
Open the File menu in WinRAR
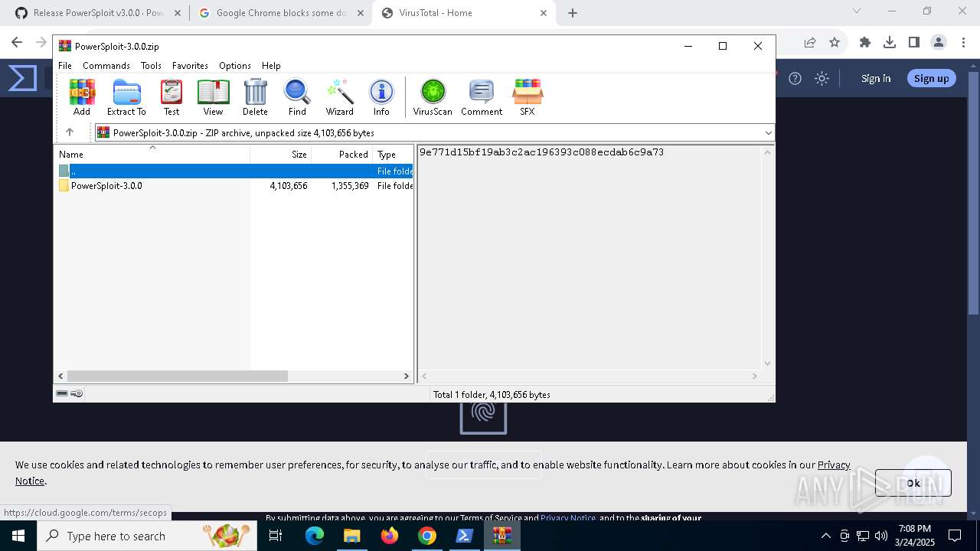(65, 66)
